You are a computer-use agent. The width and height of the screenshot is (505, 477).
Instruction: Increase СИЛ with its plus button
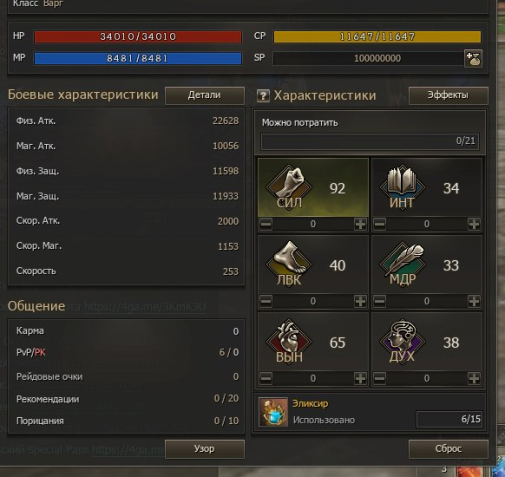click(x=360, y=224)
